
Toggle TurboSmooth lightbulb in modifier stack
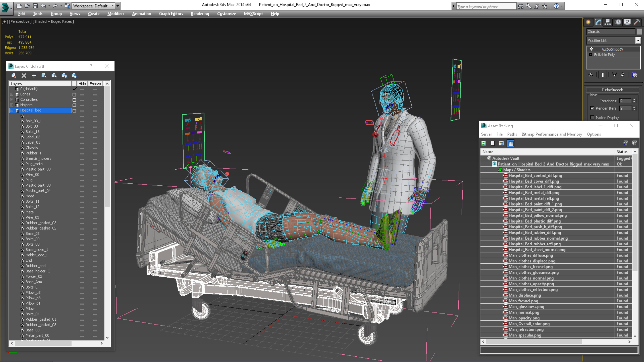click(591, 49)
